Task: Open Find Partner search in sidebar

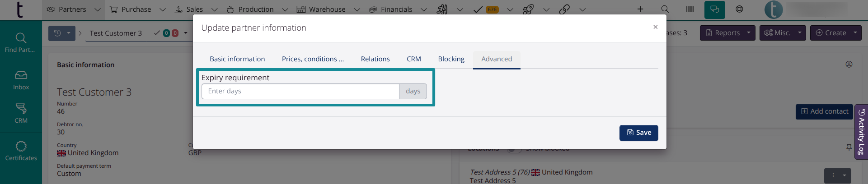Action: tap(21, 42)
